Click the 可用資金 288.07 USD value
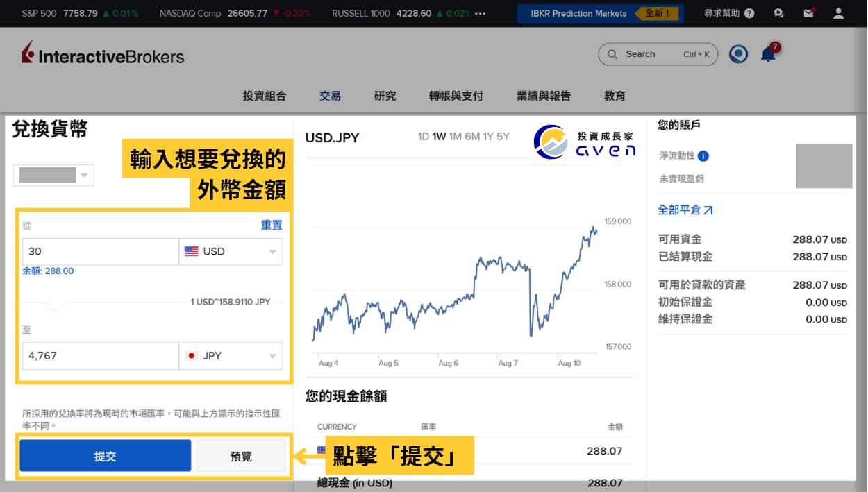Image resolution: width=868 pixels, height=492 pixels. 819,239
